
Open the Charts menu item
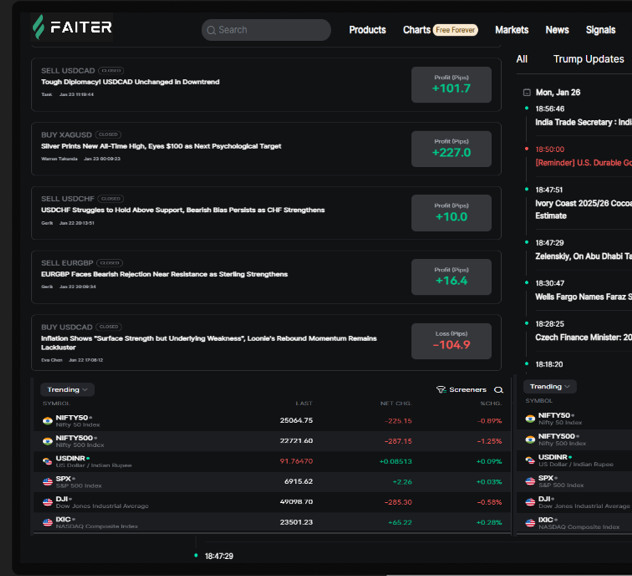click(416, 30)
